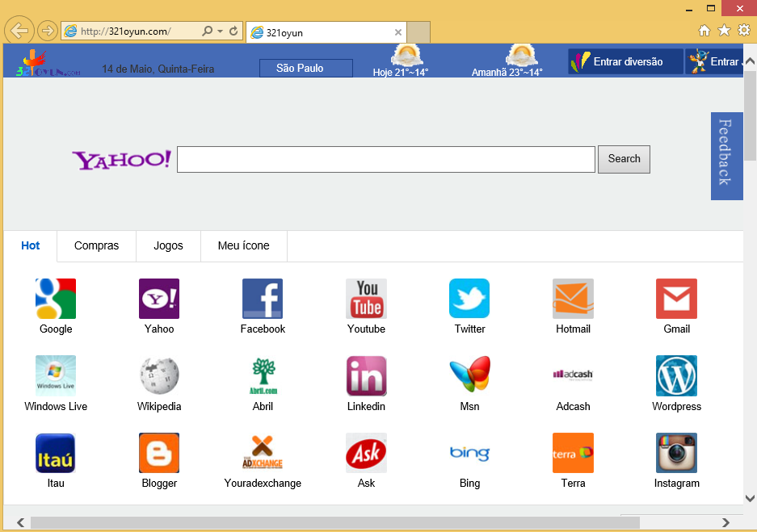Select the Linkedin shortcut icon
Viewport: 757px width, 532px height.
tap(366, 376)
